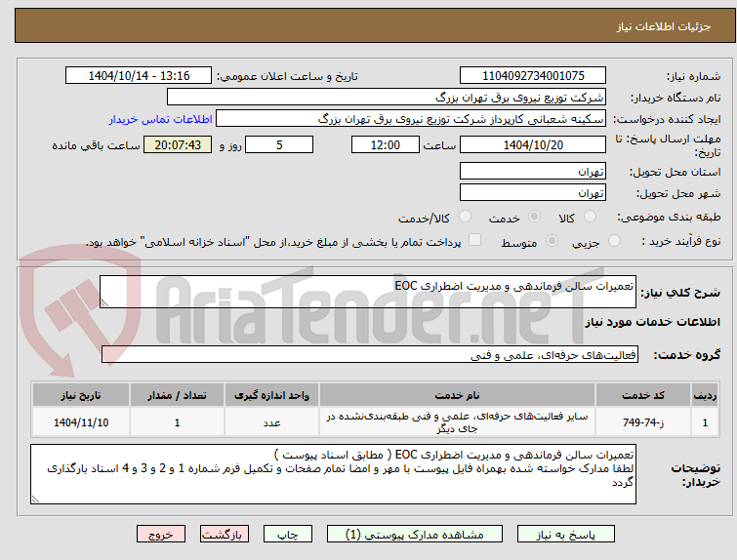Viewport: 737px width, 560px height.
Task: Click the واحد اندازه گیری column header
Action: click(271, 395)
